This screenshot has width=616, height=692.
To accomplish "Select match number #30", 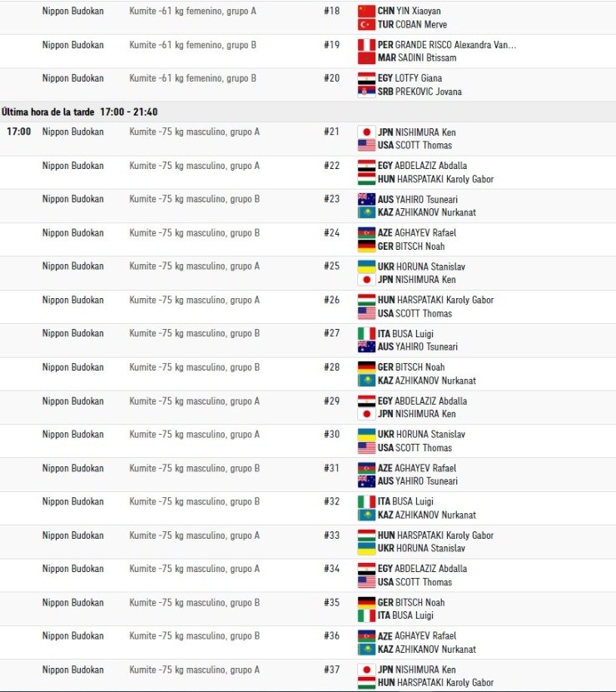I will click(331, 435).
